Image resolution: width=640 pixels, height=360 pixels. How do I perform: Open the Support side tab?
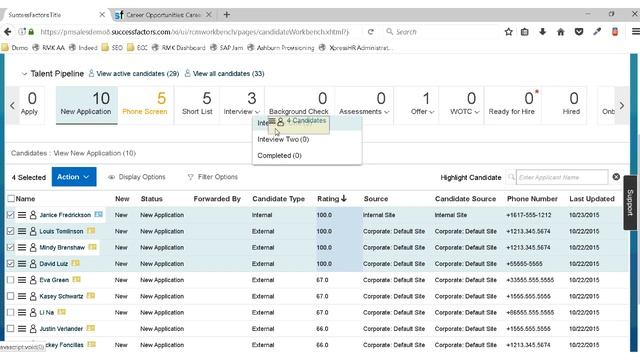(x=631, y=203)
